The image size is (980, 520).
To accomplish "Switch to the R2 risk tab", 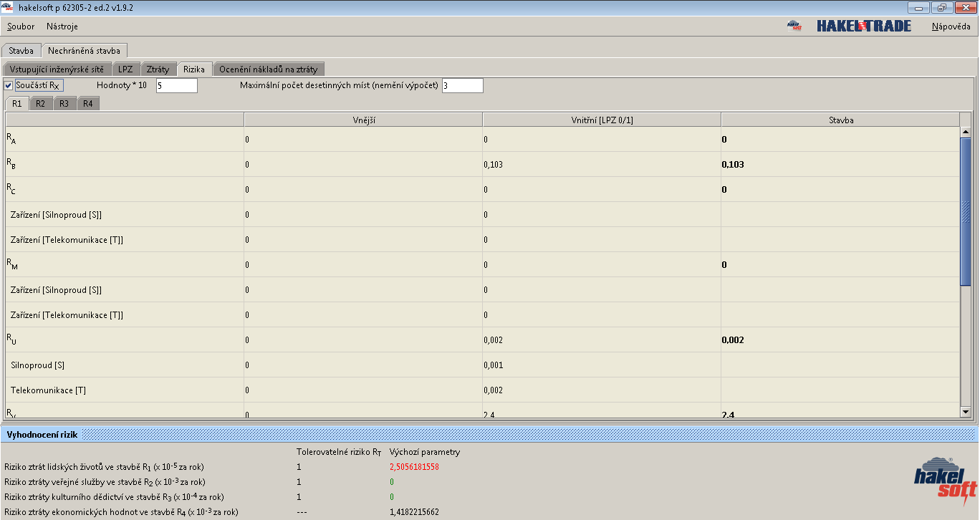I will click(x=41, y=104).
